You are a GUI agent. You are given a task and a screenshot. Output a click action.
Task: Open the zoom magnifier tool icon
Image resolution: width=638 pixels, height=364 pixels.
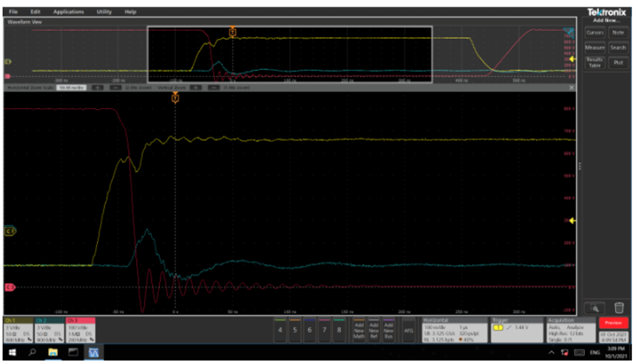click(595, 308)
